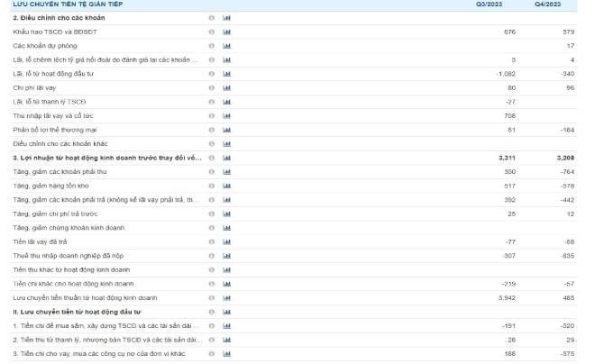Show chart for Thu nhập lãi vay và cổ tức
The width and height of the screenshot is (595, 364).
coord(226,115)
